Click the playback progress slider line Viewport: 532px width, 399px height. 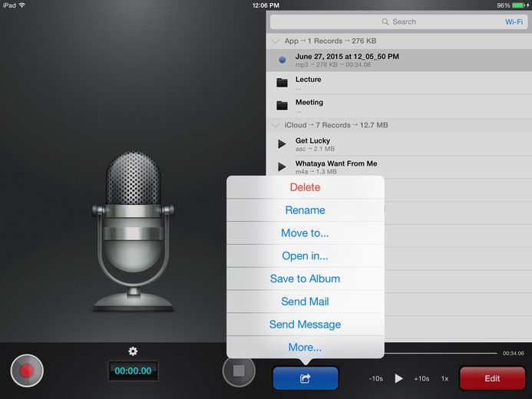[x=441, y=353]
